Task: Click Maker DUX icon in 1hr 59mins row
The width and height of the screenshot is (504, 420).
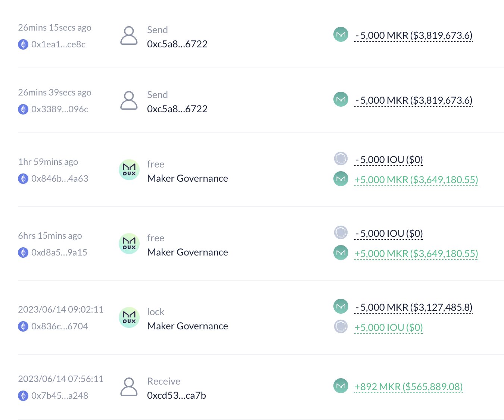Action: [x=129, y=170]
